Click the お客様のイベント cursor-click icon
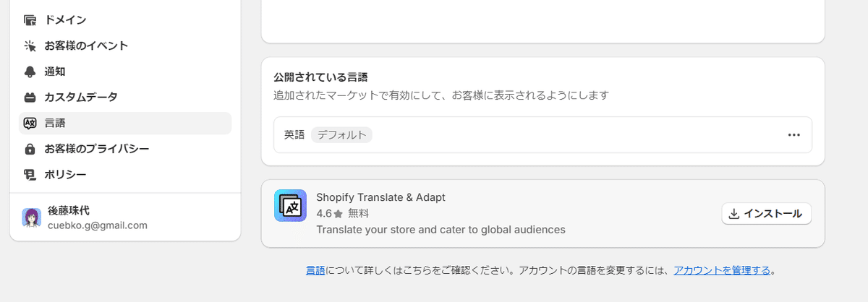Viewport: 868px width, 302px height. click(30, 46)
